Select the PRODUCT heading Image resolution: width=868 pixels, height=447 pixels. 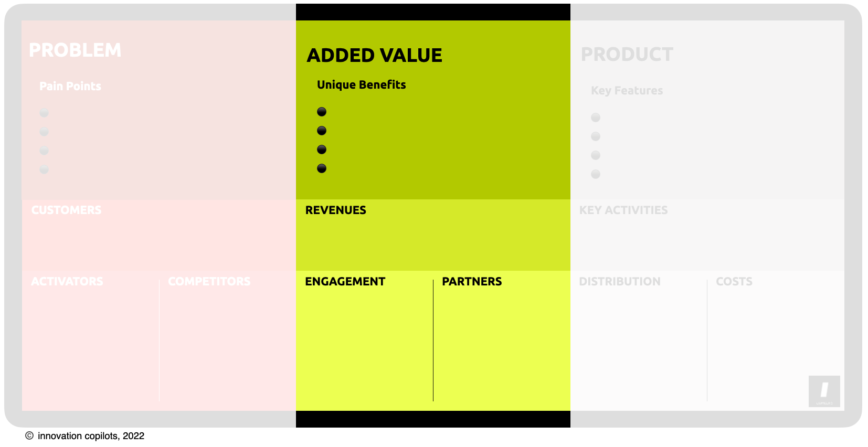point(627,54)
